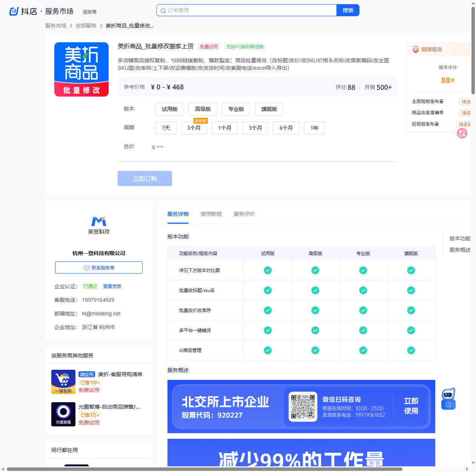Click the 立即订购 button
Viewport: 476px width, 472px height.
coord(145,178)
